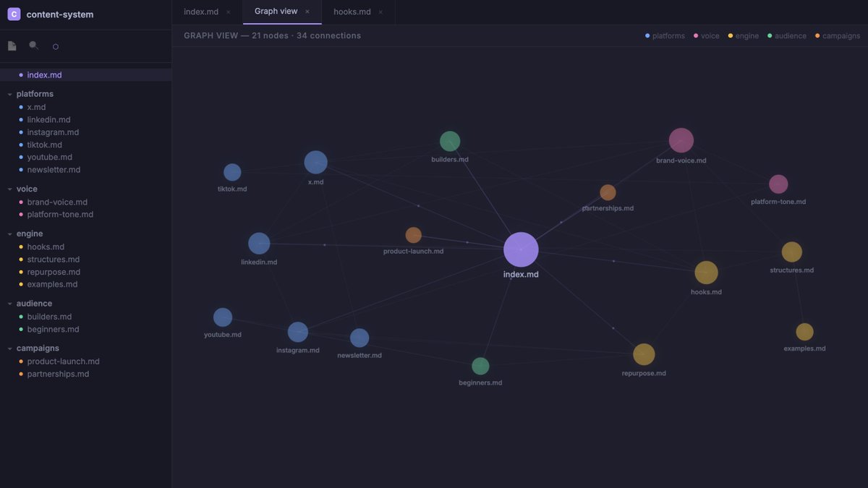This screenshot has width=868, height=488.
Task: Toggle the voice legend filter
Action: pyautogui.click(x=707, y=35)
